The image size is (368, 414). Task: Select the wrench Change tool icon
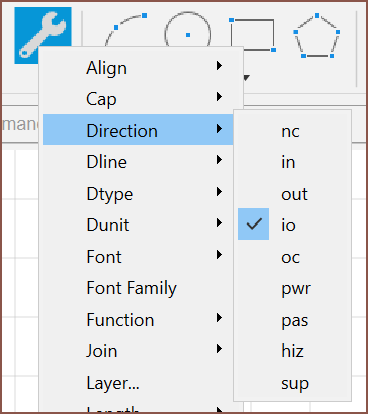pos(43,35)
